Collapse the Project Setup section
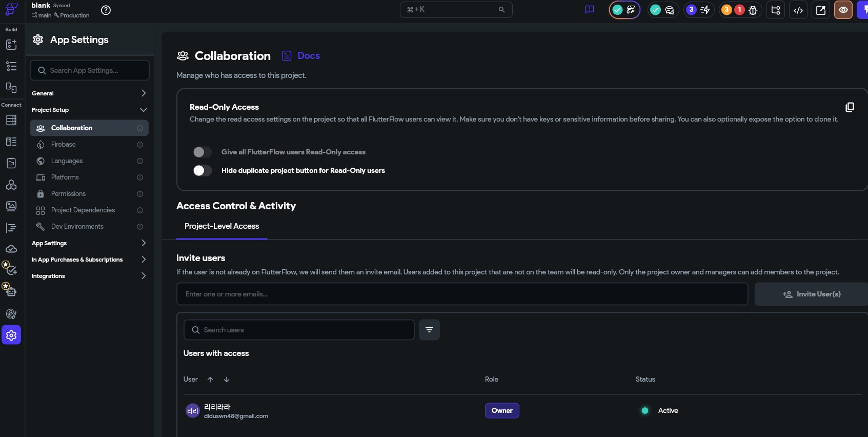The width and height of the screenshot is (868, 437). coord(89,110)
